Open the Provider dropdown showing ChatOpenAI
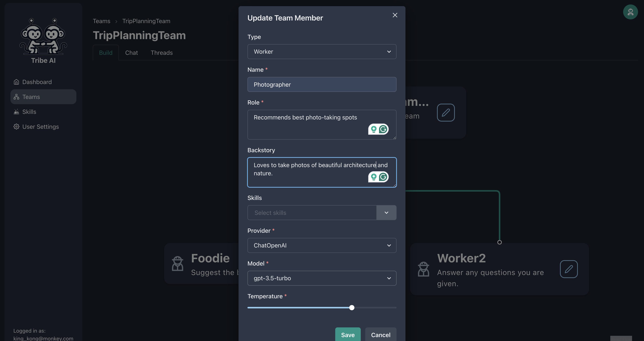This screenshot has height=341, width=644. coord(321,245)
